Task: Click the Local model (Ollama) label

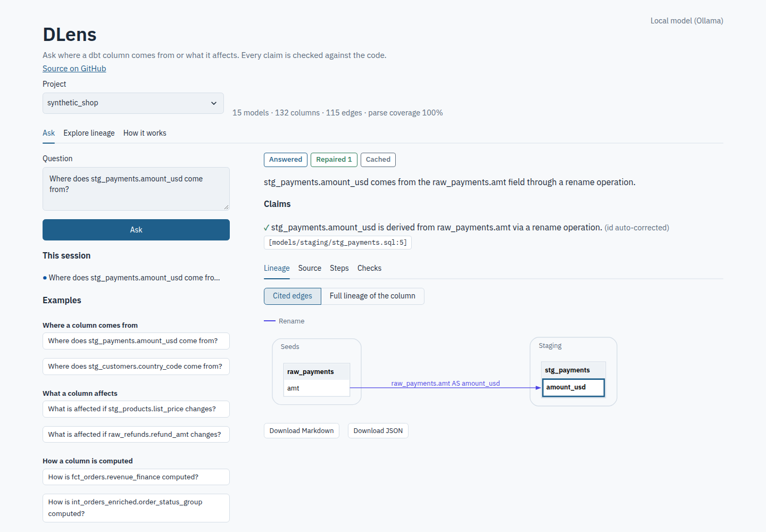Action: (x=687, y=21)
